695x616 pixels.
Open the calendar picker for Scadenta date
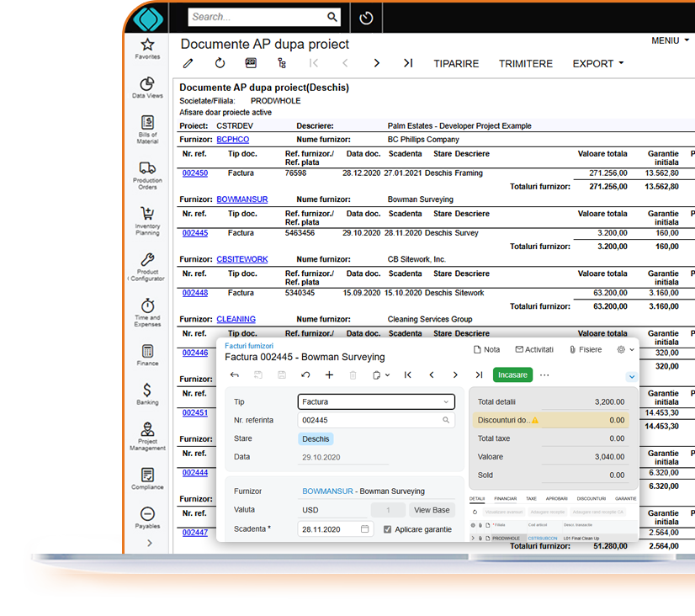[365, 529]
